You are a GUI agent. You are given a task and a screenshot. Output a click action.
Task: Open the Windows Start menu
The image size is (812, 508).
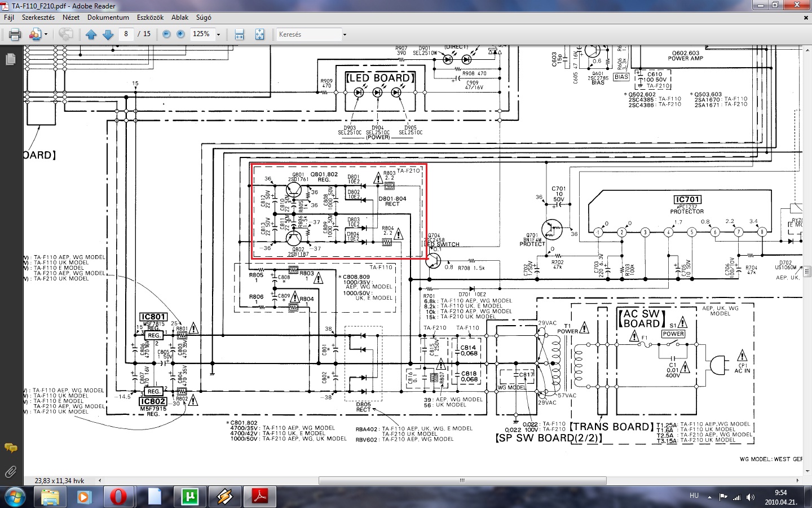pyautogui.click(x=14, y=497)
